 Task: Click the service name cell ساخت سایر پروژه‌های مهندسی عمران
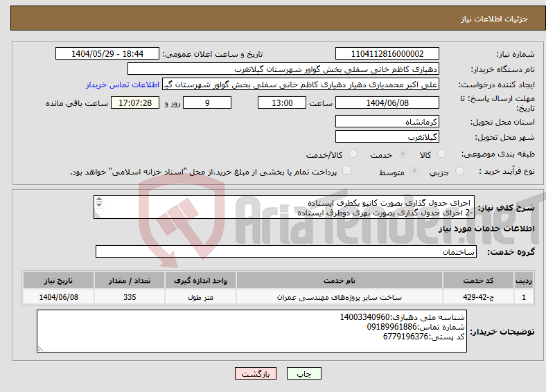(x=340, y=297)
